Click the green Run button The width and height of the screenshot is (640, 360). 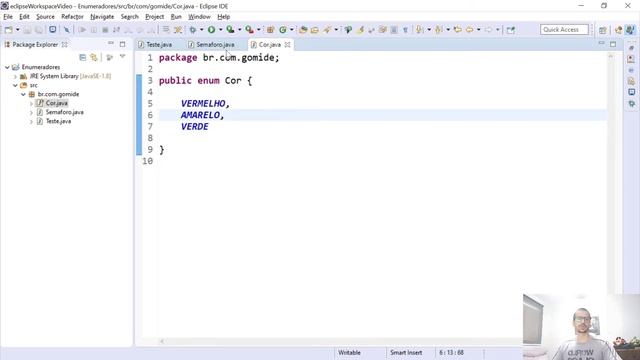pyautogui.click(x=211, y=30)
